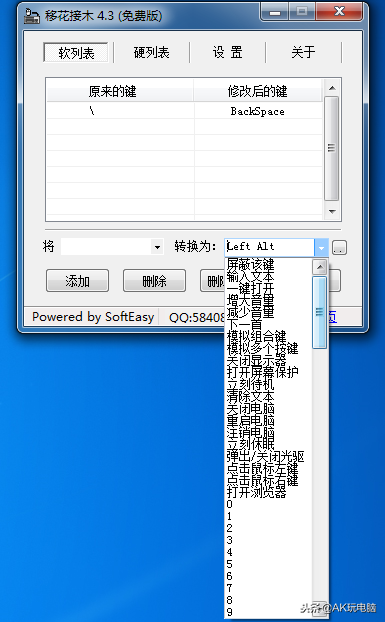Viewport: 385px width, 622px height.
Task: Select 屏蔽该键 from the dropdown list
Action: 250,264
